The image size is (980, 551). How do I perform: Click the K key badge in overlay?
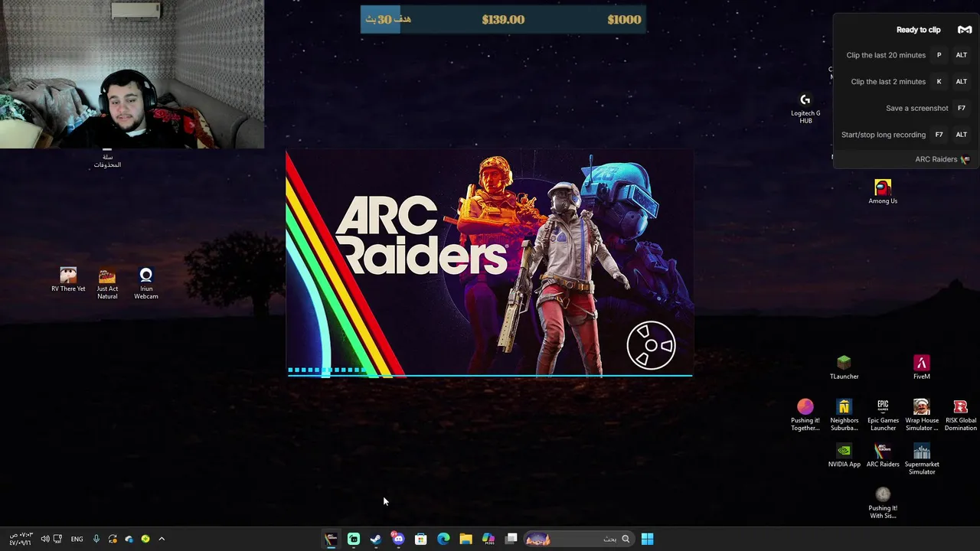coord(939,81)
